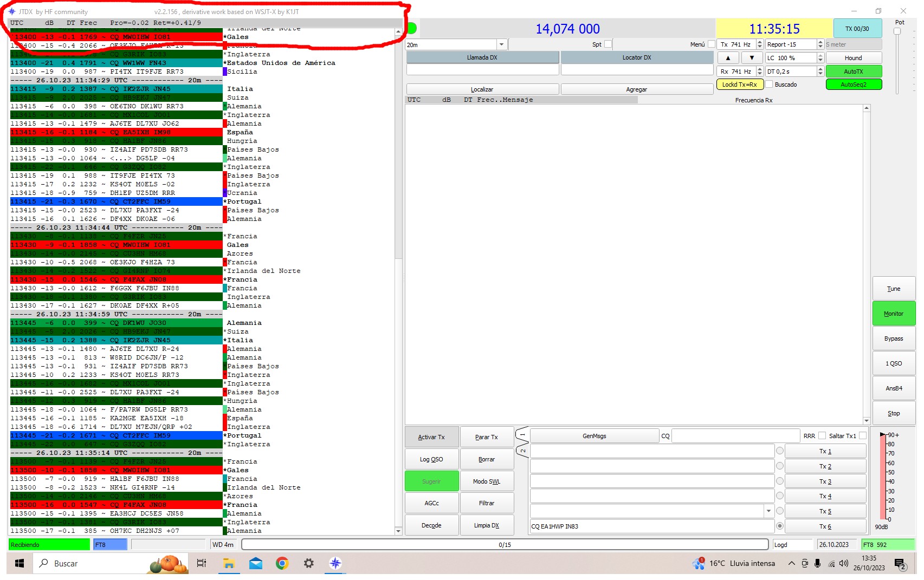924x580 pixels.
Task: Increase the Report -15 spinner value
Action: [x=820, y=42]
